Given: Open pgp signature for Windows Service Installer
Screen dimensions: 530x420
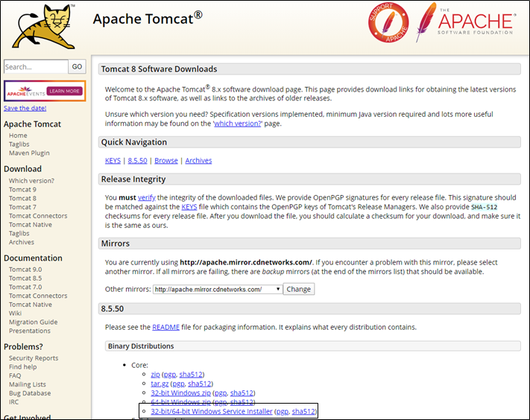Looking at the screenshot, I should tap(283, 411).
